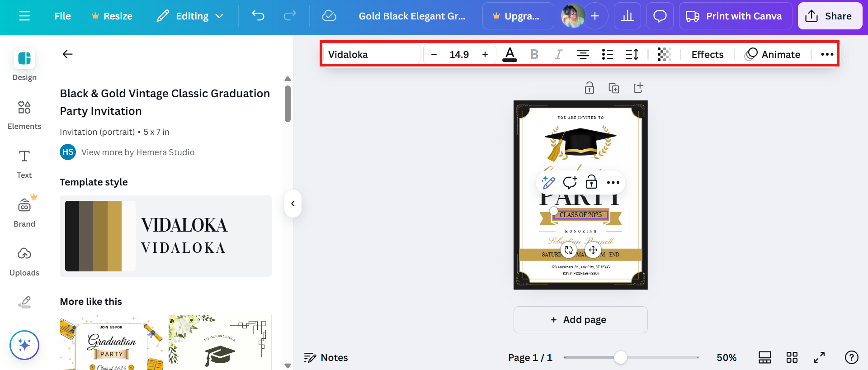Collapse the side panel with chevron

(293, 204)
